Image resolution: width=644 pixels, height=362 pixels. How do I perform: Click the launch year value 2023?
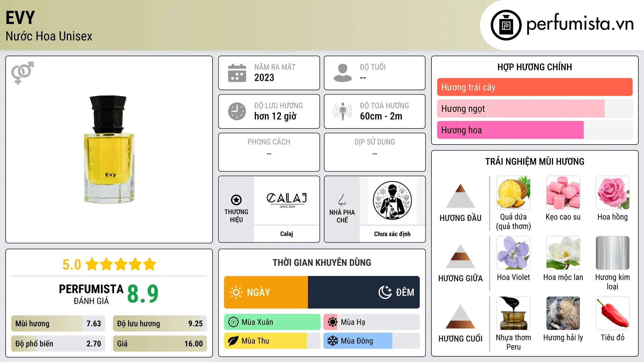pos(264,78)
